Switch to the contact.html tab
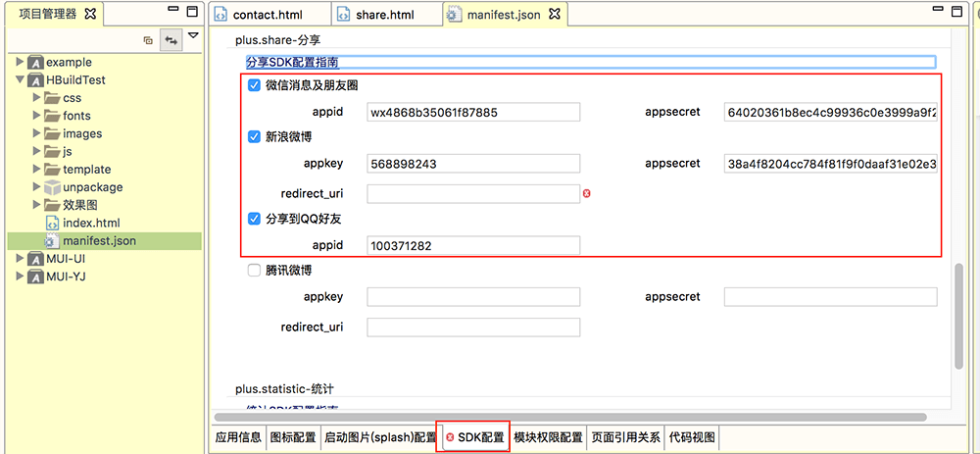This screenshot has height=454, width=980. click(266, 16)
